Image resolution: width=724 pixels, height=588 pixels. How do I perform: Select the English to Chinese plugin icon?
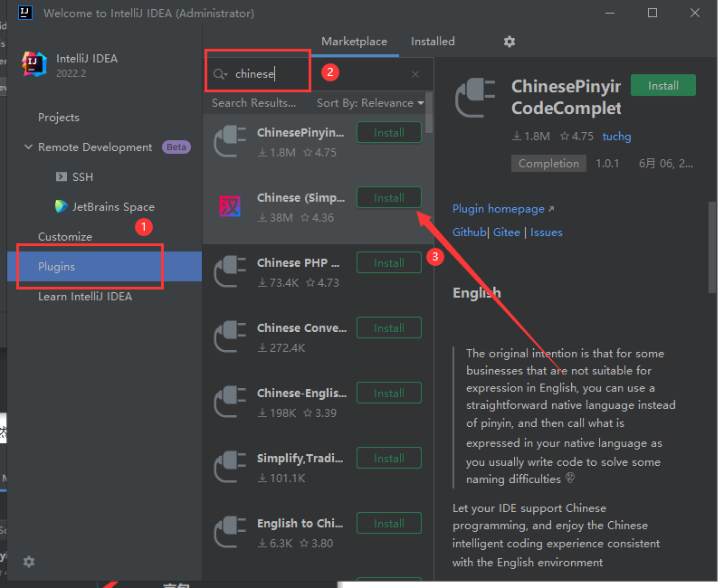pyautogui.click(x=230, y=532)
